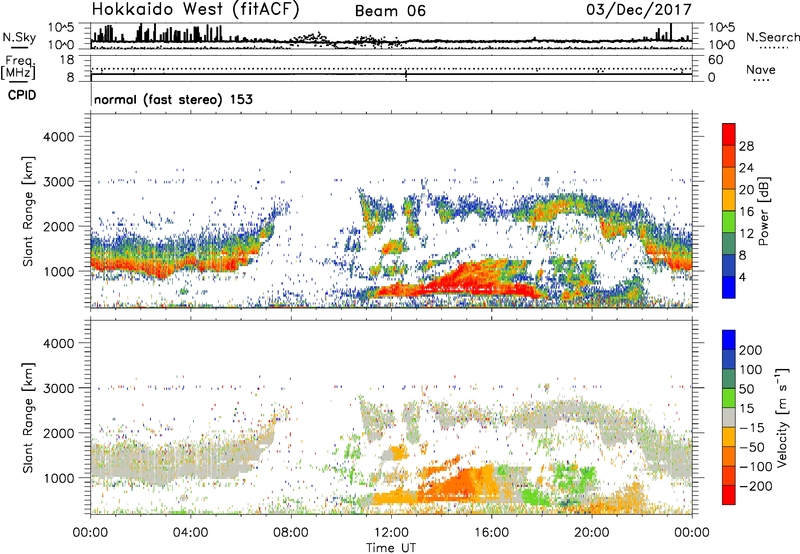Click the '3000' tick on the Power panel axis
Screen dimensions: 800x554
[x=58, y=182]
